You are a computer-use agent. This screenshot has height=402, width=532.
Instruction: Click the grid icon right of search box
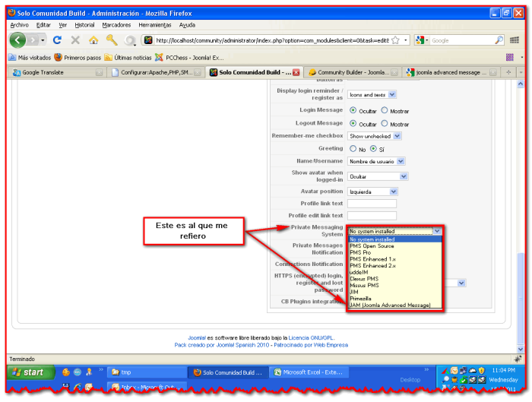coord(515,40)
